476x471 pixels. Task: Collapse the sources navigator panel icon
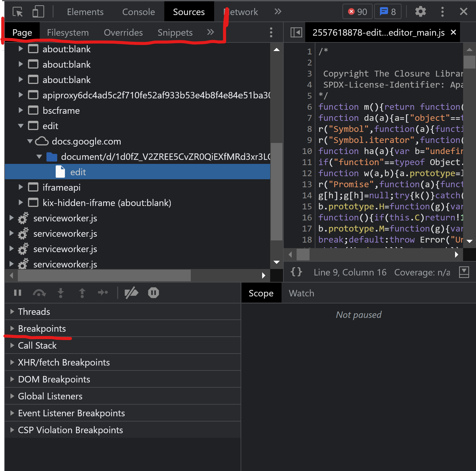296,32
